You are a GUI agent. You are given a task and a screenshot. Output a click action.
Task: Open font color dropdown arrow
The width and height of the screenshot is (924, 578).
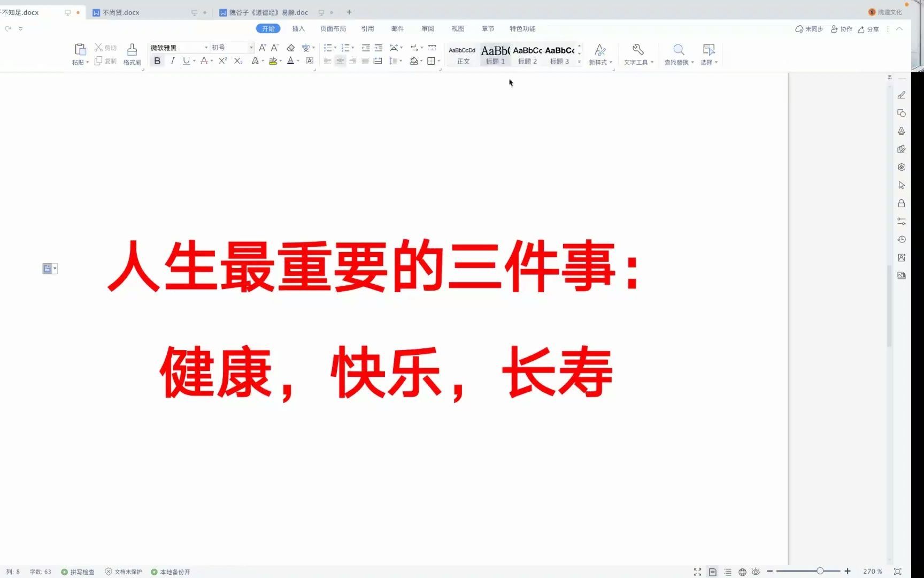point(298,61)
